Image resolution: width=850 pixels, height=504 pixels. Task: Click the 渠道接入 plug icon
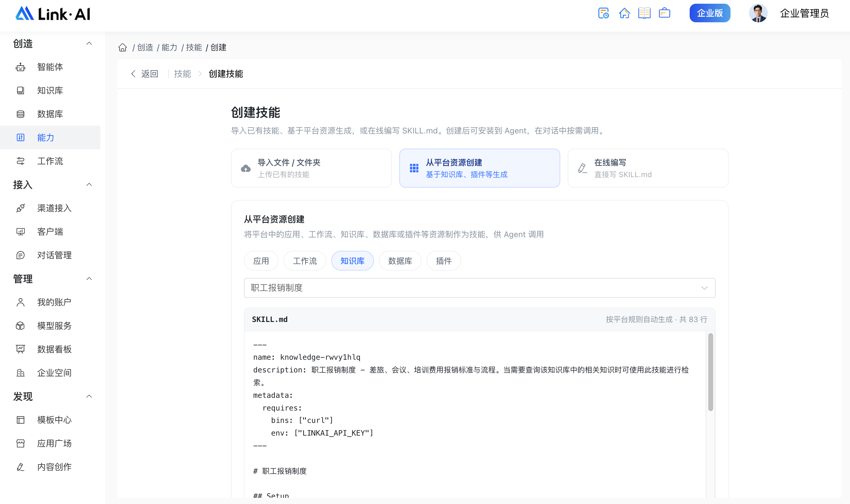[20, 208]
